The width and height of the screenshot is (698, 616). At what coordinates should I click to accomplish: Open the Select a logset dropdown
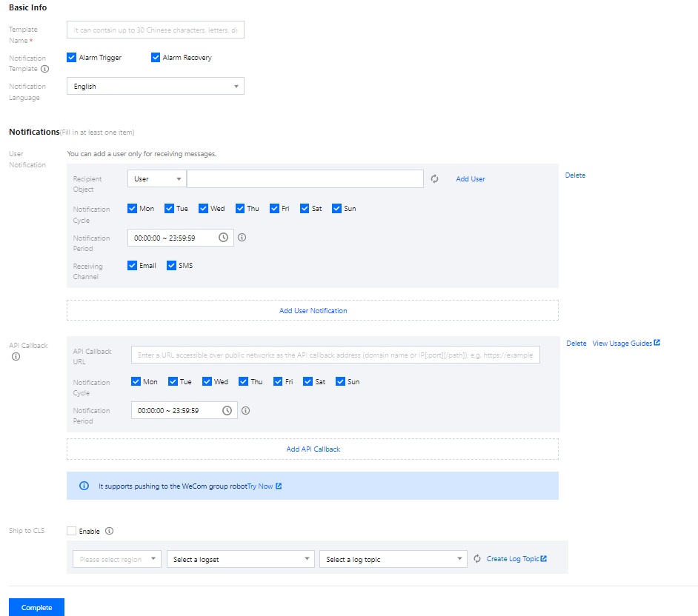[x=240, y=559]
